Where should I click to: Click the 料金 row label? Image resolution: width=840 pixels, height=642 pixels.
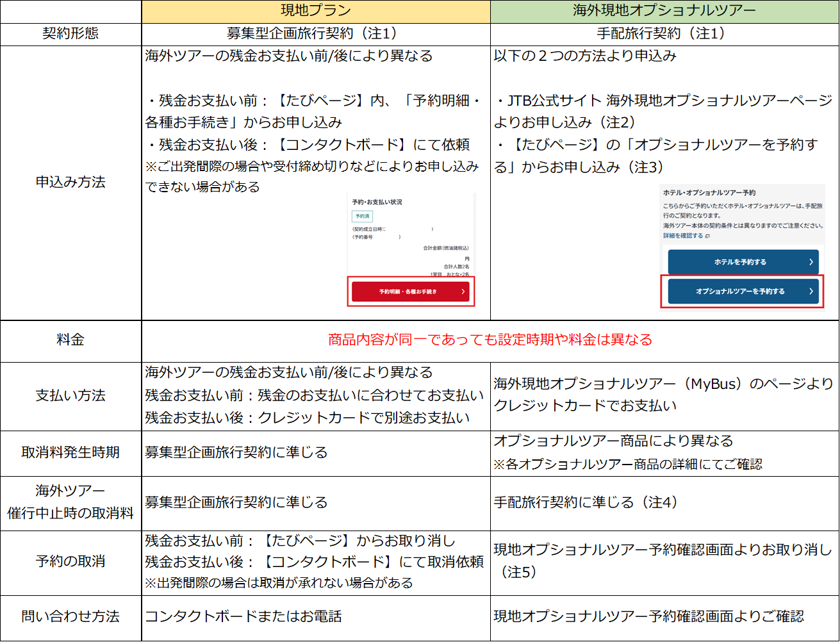pyautogui.click(x=70, y=340)
